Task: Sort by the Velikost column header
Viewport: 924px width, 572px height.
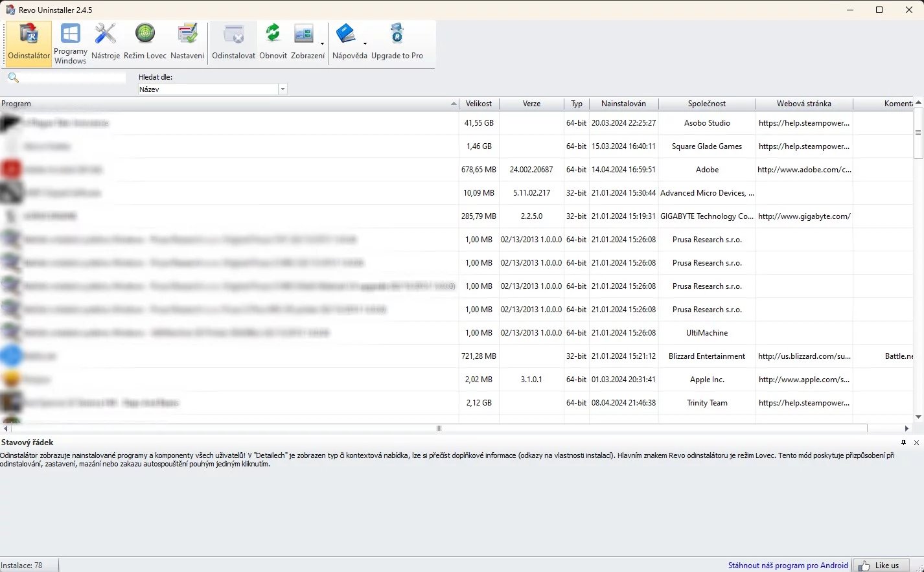Action: [479, 104]
